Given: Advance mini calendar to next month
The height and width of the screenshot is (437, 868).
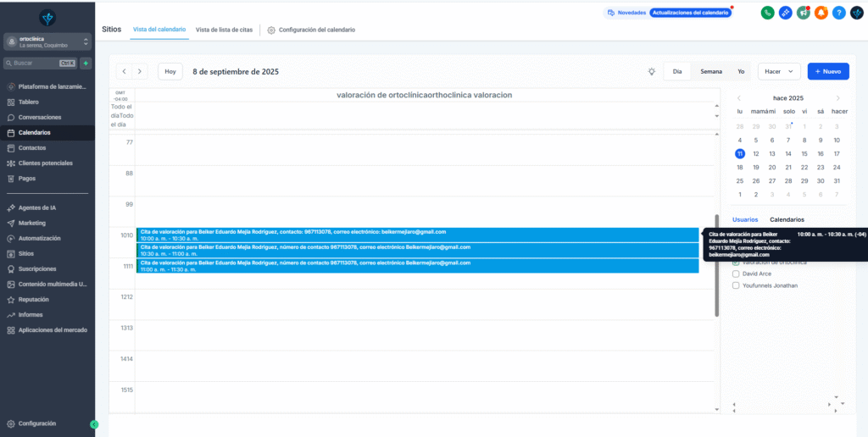Looking at the screenshot, I should coord(838,98).
